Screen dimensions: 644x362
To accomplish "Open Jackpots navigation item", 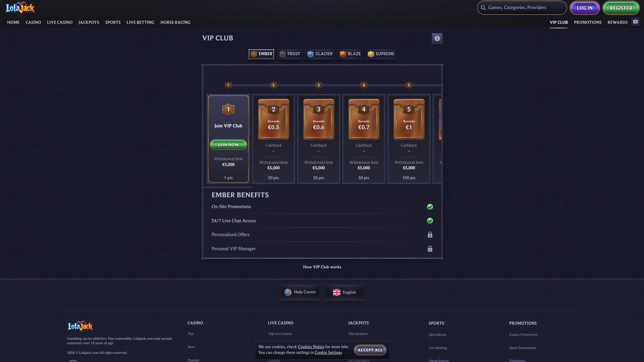I will point(89,22).
